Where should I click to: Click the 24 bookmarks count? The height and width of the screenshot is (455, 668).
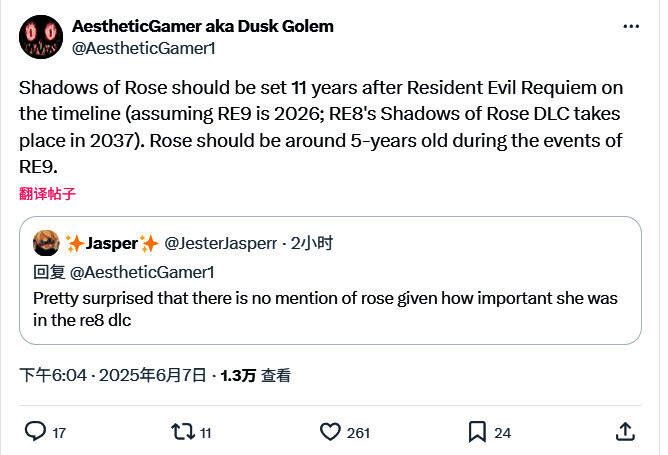click(502, 432)
